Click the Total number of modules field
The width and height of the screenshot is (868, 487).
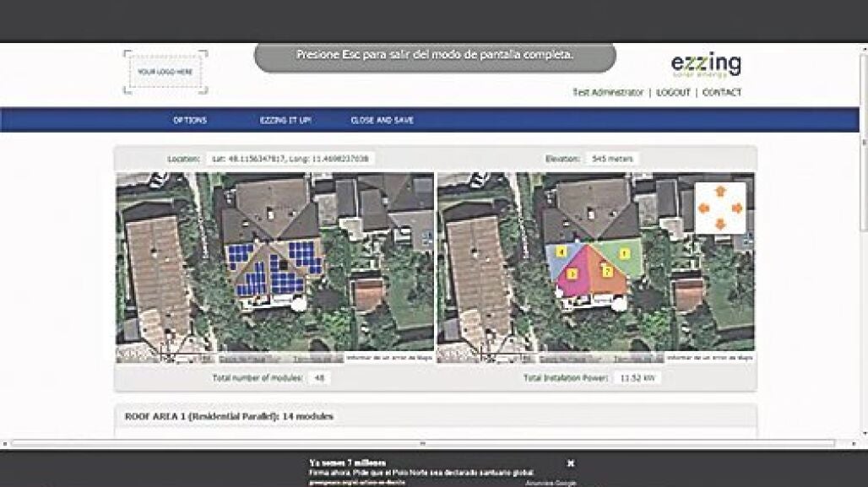[x=319, y=378]
